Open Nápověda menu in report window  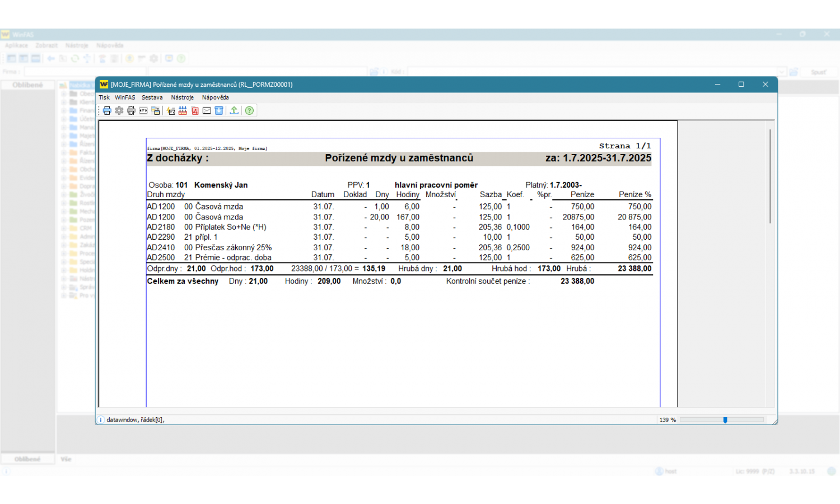(215, 97)
